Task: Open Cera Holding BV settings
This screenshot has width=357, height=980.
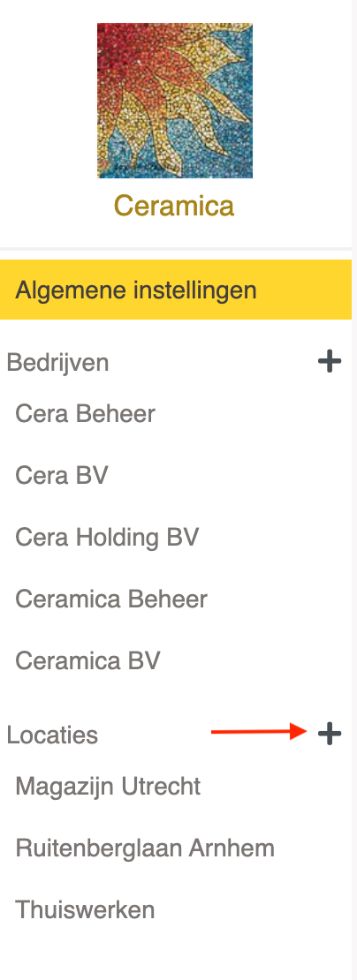Action: tap(107, 538)
